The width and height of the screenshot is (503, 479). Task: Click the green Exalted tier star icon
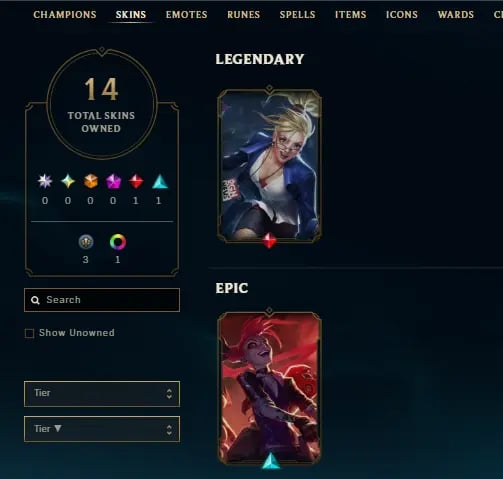pos(68,182)
